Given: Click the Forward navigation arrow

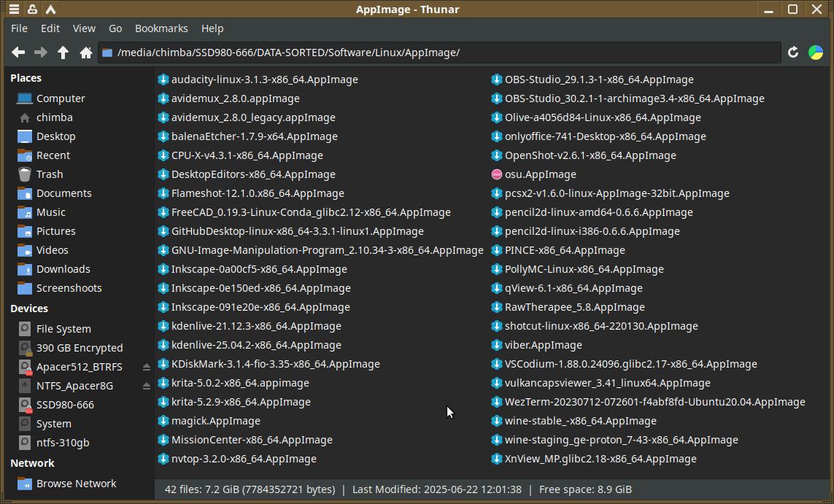Looking at the screenshot, I should point(41,53).
